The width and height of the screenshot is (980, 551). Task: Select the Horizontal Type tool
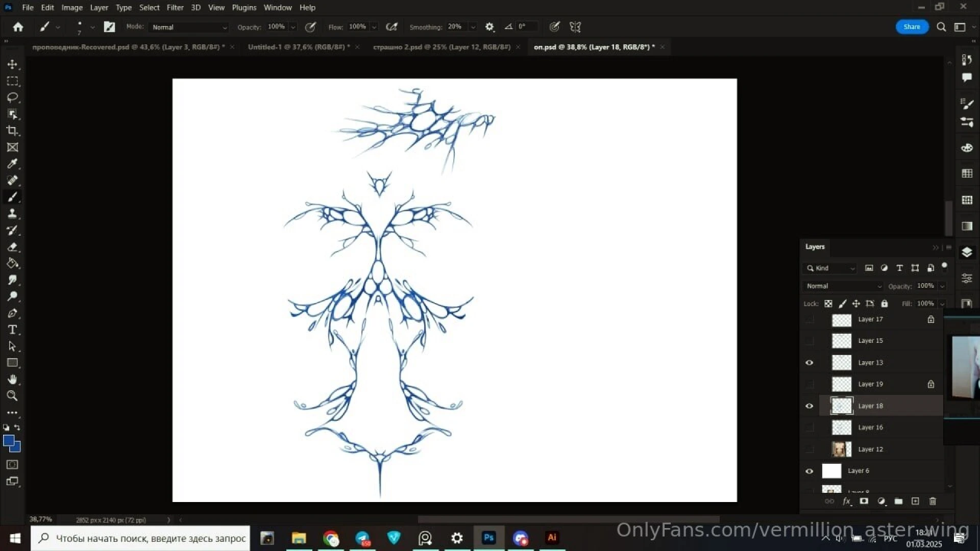12,330
